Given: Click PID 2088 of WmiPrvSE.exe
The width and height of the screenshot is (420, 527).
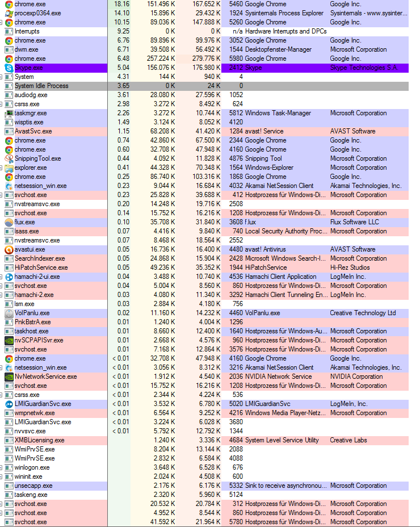Looking at the screenshot, I should point(236,449).
